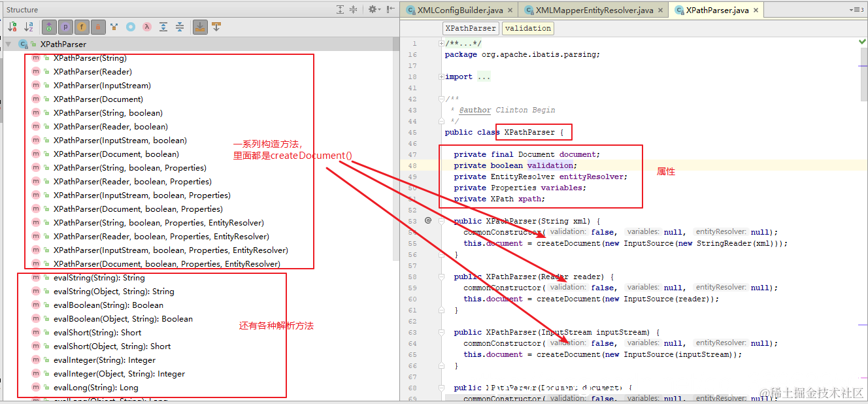The width and height of the screenshot is (868, 404).
Task: Select evalInteger(String): Integer method
Action: coord(105,360)
